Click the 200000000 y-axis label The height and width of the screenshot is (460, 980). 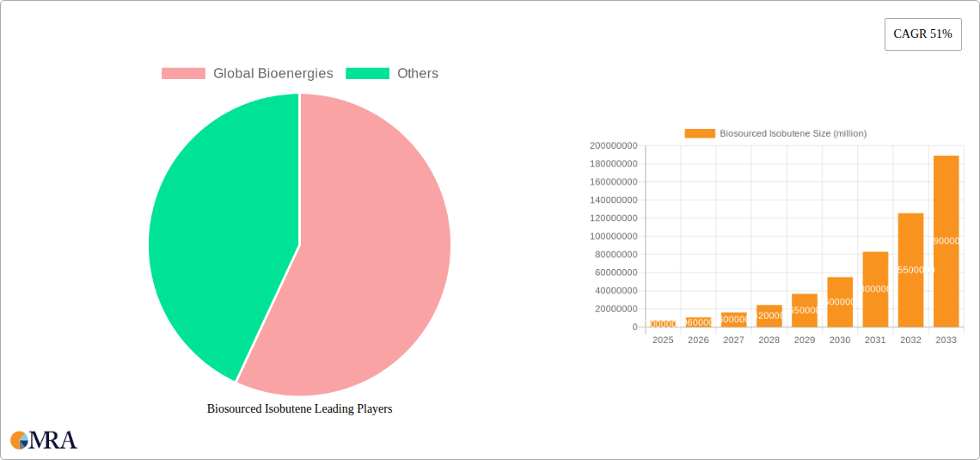coord(613,145)
